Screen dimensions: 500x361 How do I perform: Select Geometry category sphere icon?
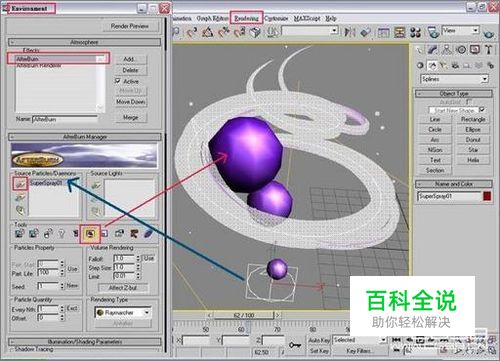[x=420, y=66]
